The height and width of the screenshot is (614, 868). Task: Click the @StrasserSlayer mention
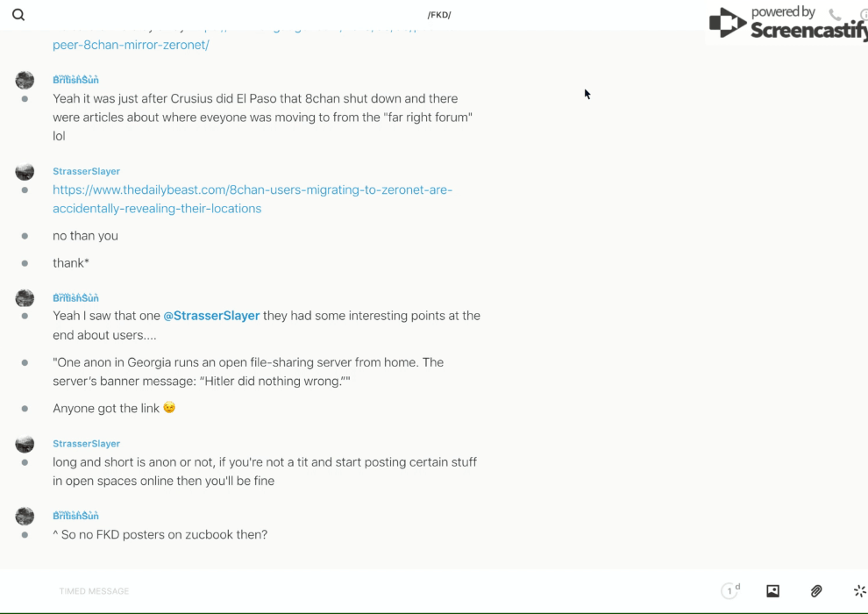[x=211, y=316]
